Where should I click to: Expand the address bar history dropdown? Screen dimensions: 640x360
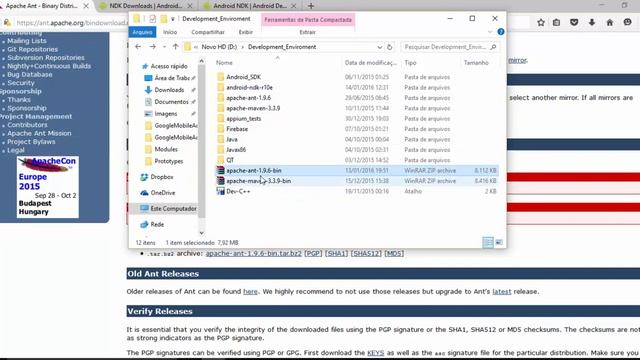click(x=380, y=47)
